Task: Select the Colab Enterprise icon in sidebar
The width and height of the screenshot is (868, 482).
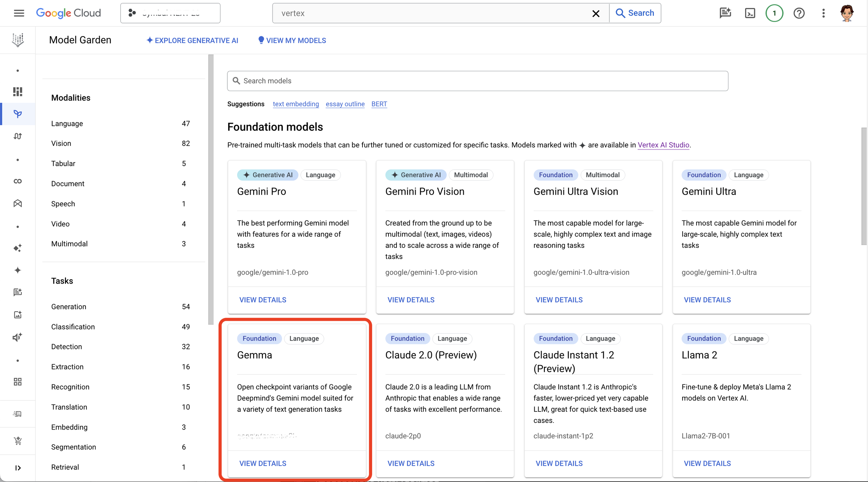Action: tap(17, 181)
